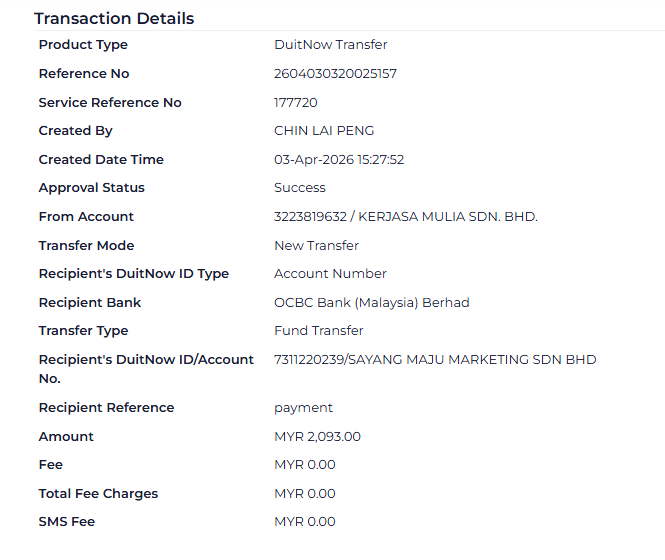Image resolution: width=665 pixels, height=560 pixels.
Task: Click the created date time 03-Apr-2026 value
Action: tap(339, 160)
